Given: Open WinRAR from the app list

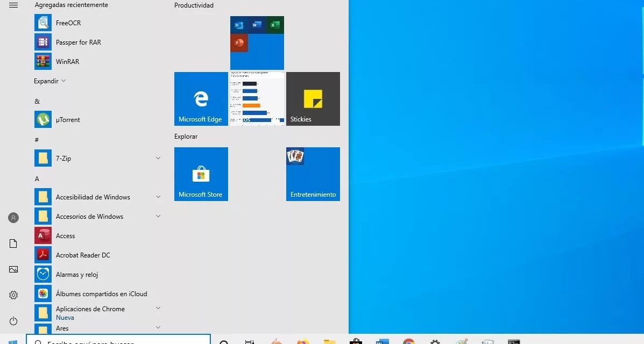Looking at the screenshot, I should pyautogui.click(x=98, y=62).
